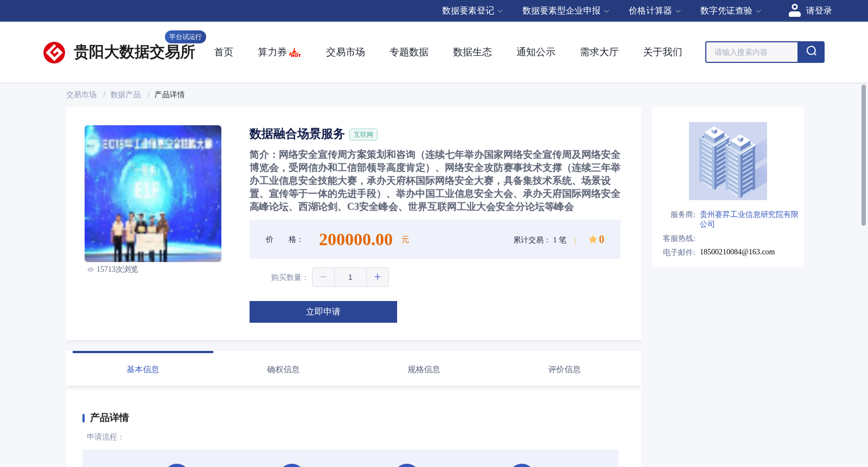Click the 数据融合场景服务 product title
Screen dimensions: 868x467
click(297, 134)
